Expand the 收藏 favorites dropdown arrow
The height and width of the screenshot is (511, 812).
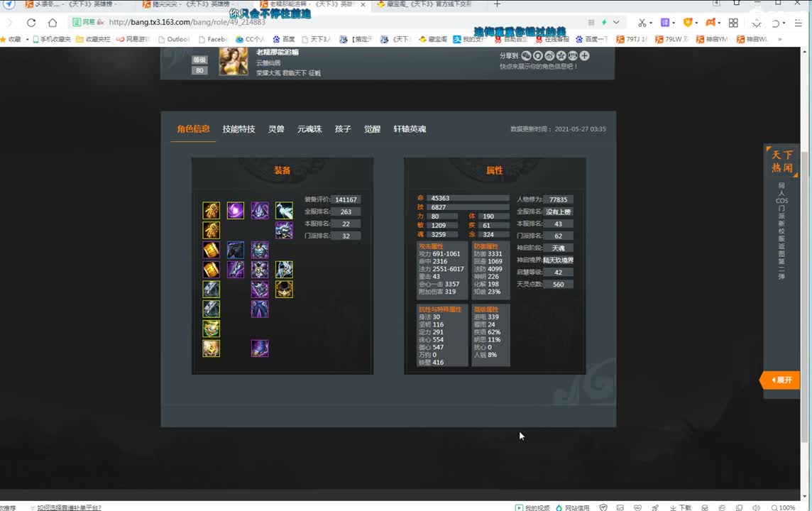tap(27, 39)
